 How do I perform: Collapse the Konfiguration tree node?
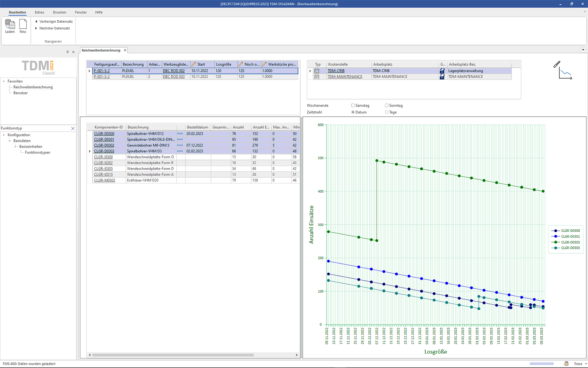[x=4, y=135]
